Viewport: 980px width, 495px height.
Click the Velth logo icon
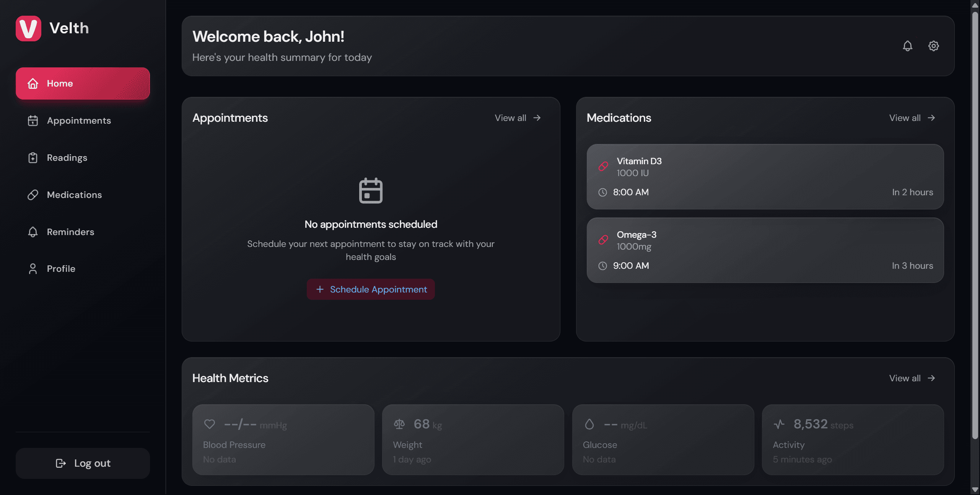[28, 28]
